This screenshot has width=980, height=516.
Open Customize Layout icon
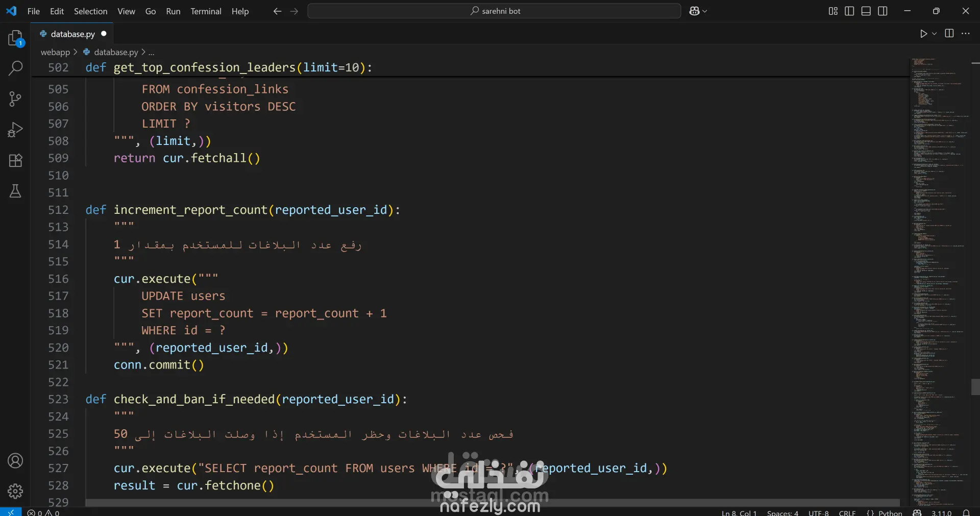(x=833, y=11)
